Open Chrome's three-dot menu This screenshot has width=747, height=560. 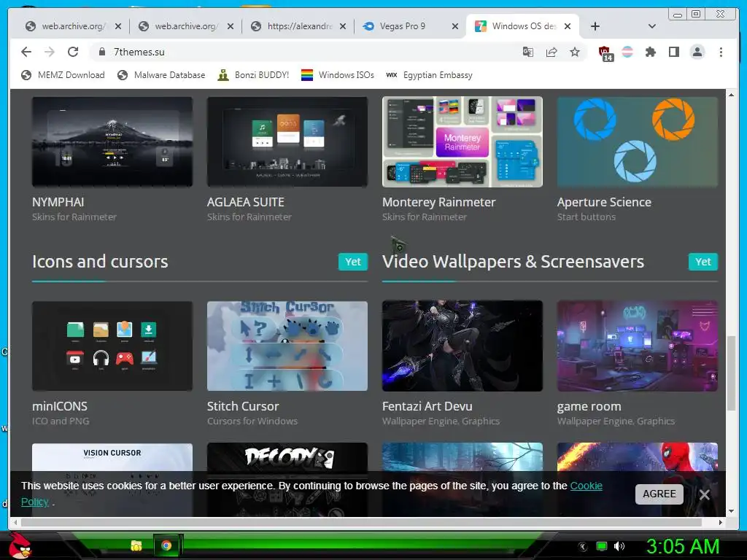click(x=721, y=52)
